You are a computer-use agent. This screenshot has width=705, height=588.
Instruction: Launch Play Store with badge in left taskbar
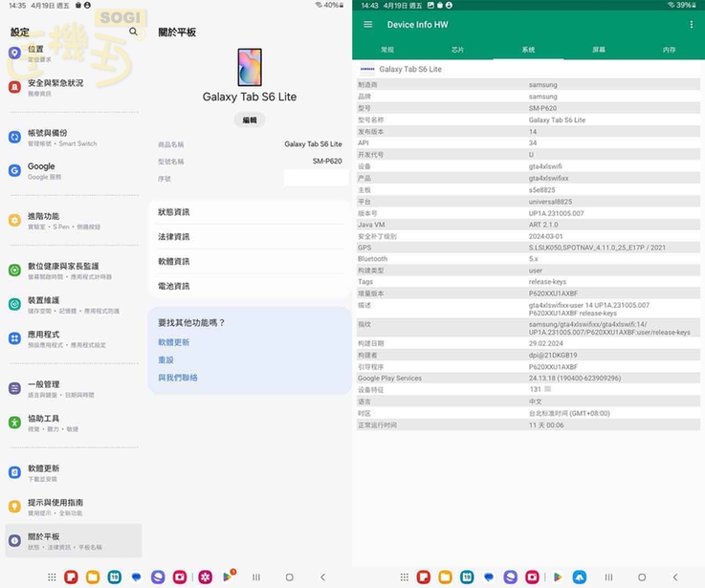tap(229, 576)
